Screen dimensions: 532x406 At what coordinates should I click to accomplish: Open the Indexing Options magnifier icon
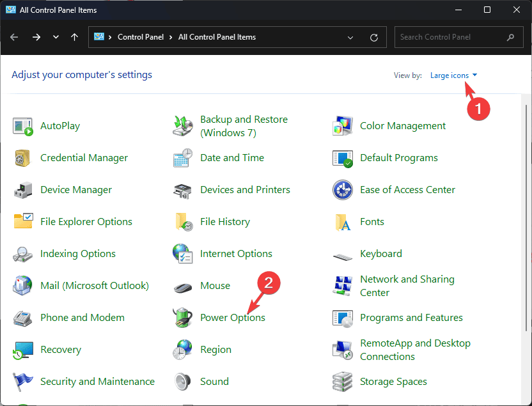pos(23,254)
